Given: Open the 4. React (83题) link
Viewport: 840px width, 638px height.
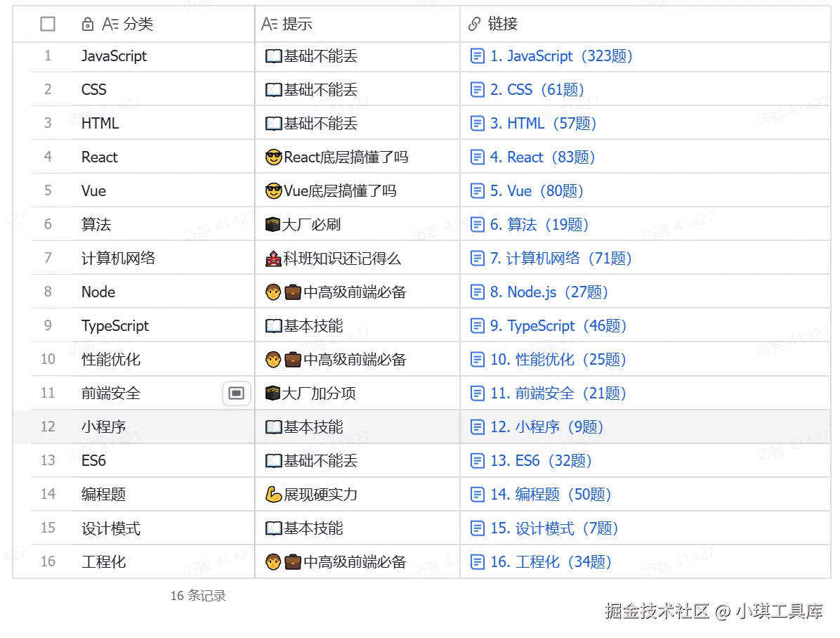Looking at the screenshot, I should click(x=543, y=157).
